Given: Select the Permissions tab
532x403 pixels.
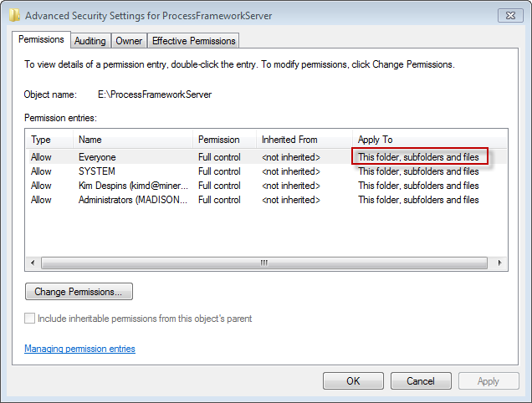Looking at the screenshot, I should point(41,39).
